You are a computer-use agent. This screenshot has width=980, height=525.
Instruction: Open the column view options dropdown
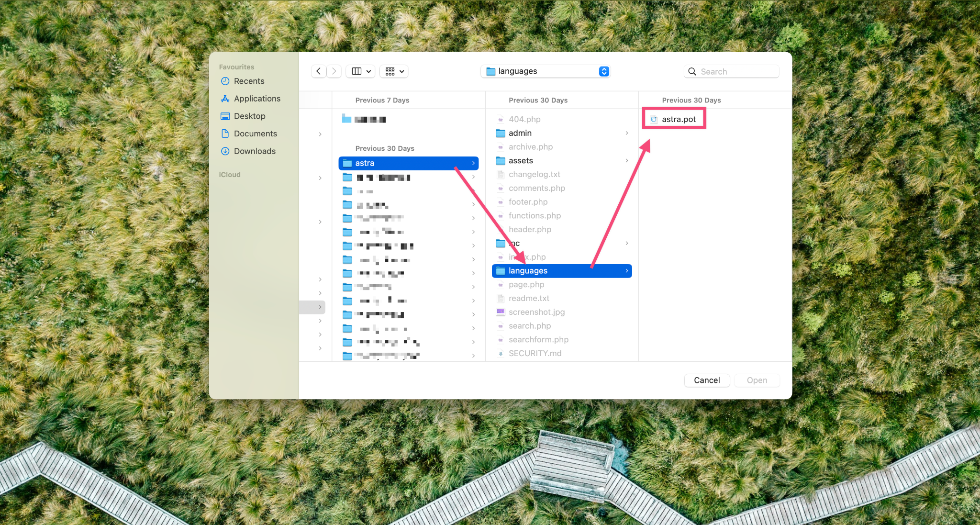(x=361, y=71)
